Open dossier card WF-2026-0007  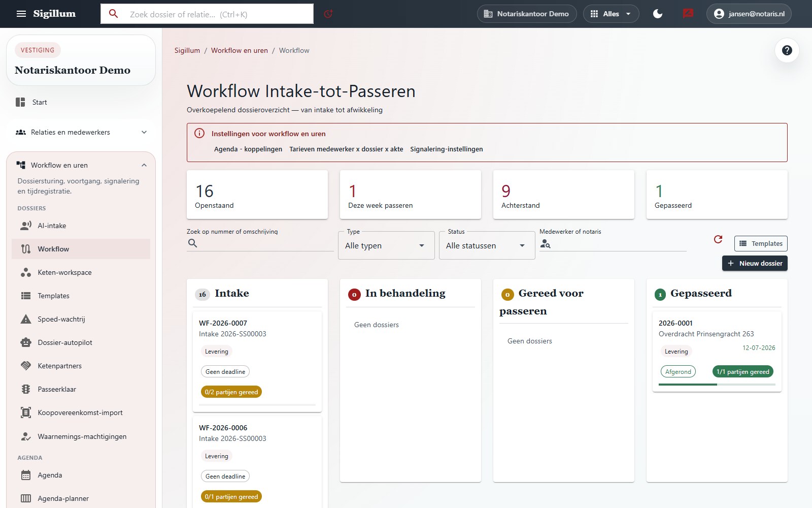tap(257, 362)
